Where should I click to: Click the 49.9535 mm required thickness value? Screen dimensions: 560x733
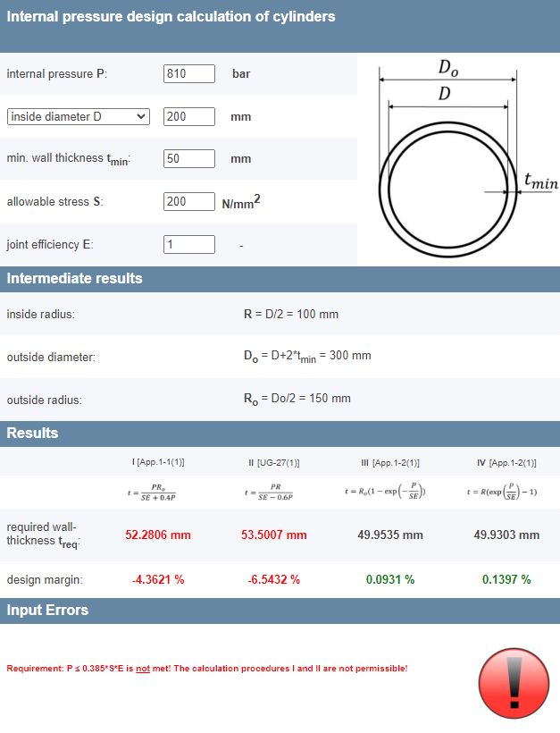pyautogui.click(x=390, y=535)
